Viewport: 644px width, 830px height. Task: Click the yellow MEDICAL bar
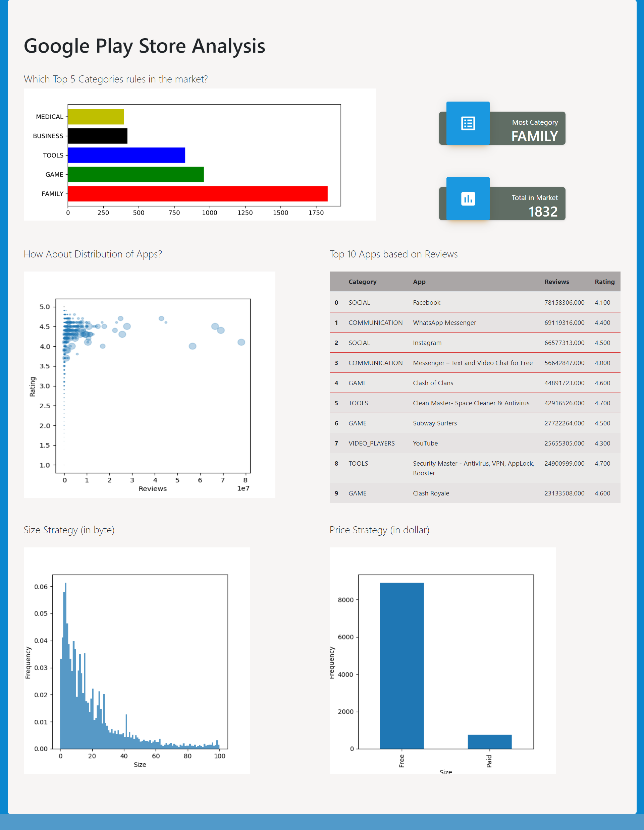pyautogui.click(x=95, y=117)
